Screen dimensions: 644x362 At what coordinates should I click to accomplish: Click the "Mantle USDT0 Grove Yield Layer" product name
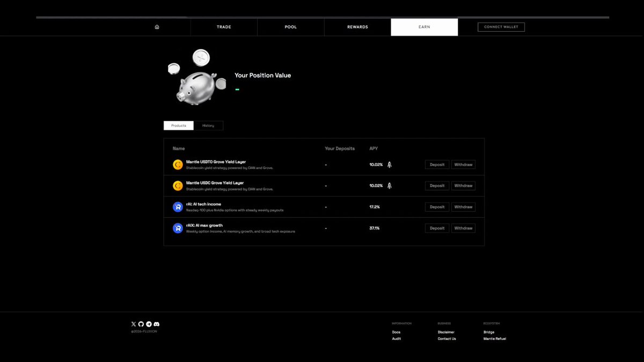click(x=216, y=161)
